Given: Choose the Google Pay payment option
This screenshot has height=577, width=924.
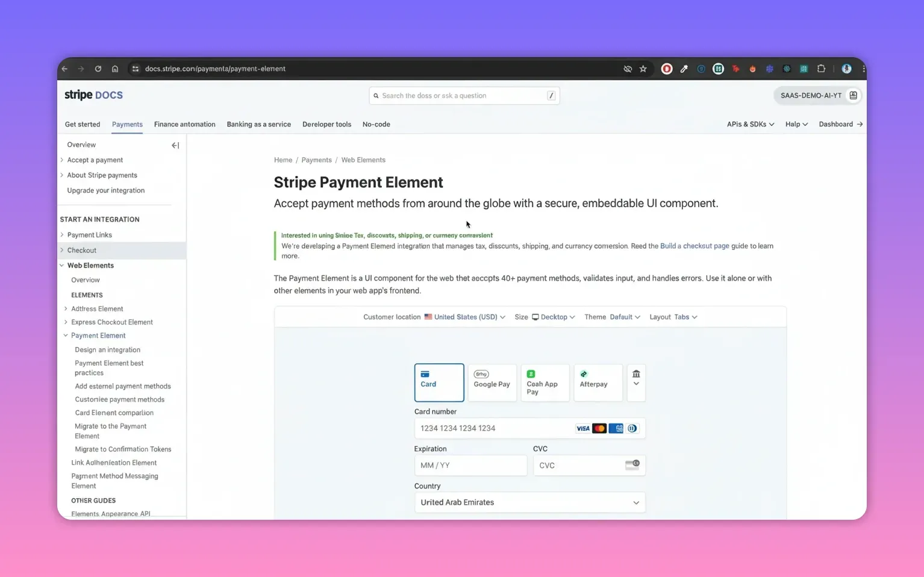Looking at the screenshot, I should pos(492,382).
